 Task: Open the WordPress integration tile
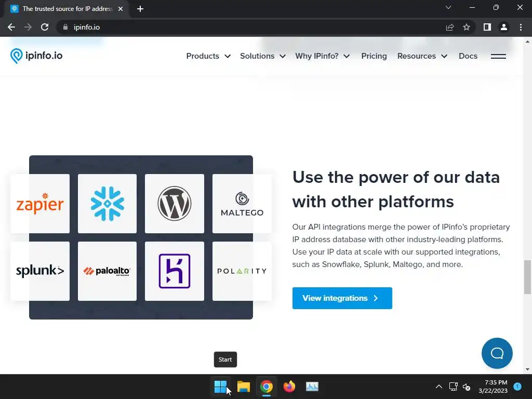(175, 204)
